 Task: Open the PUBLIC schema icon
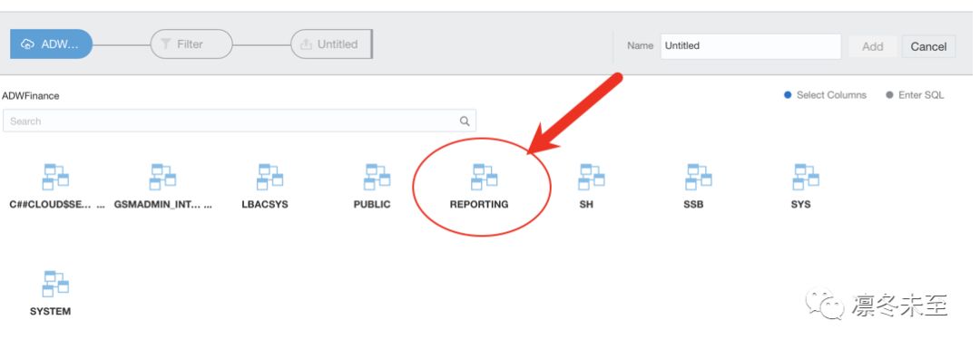(377, 177)
